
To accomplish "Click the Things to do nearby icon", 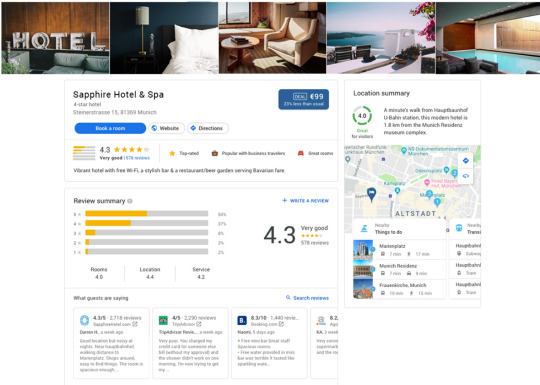I will point(364,229).
